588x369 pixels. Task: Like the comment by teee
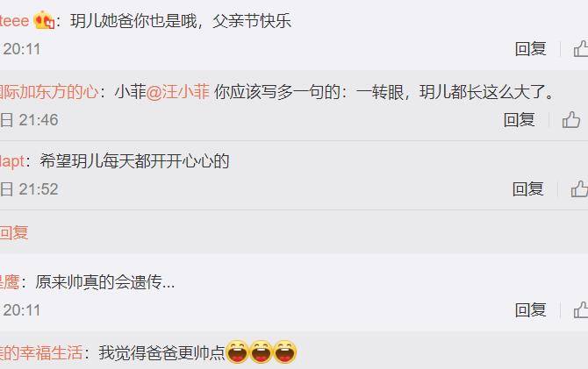click(x=581, y=49)
